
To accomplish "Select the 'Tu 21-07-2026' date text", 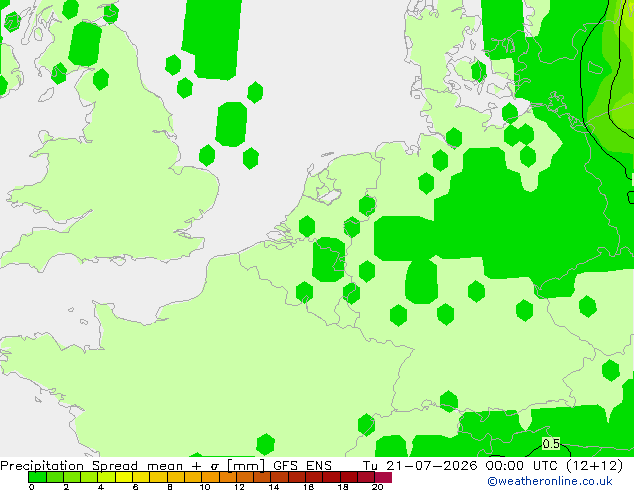I will tap(420, 465).
